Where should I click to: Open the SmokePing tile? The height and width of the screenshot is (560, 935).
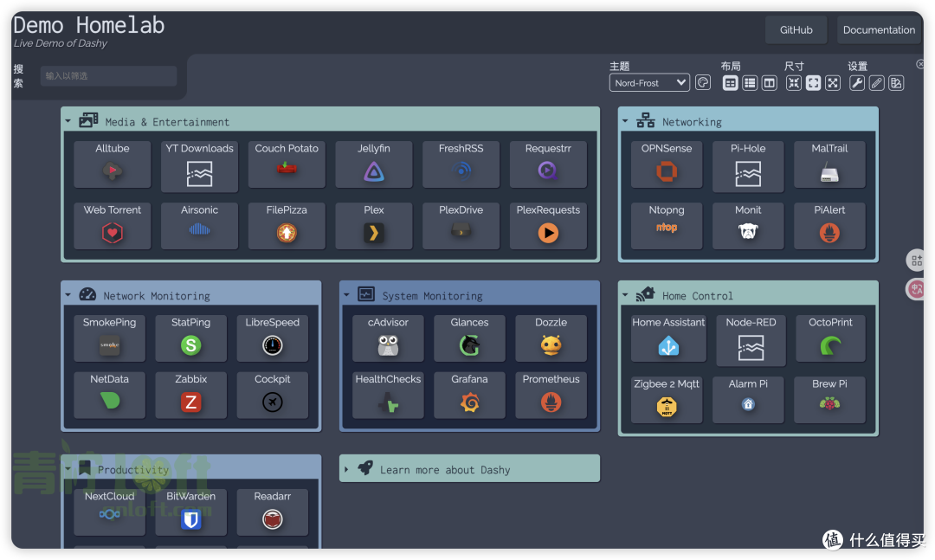pyautogui.click(x=109, y=338)
